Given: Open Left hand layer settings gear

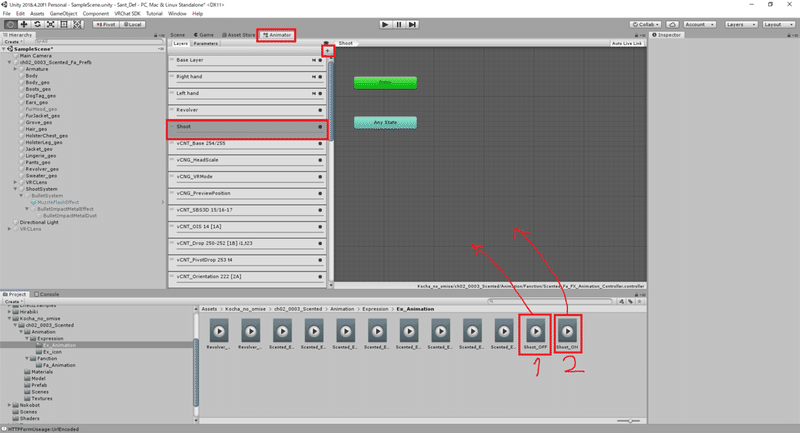Looking at the screenshot, I should coord(320,93).
